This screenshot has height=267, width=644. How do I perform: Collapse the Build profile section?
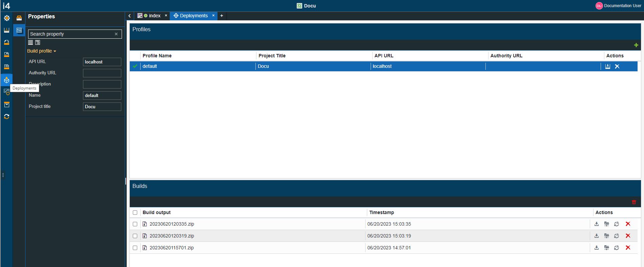(x=41, y=51)
